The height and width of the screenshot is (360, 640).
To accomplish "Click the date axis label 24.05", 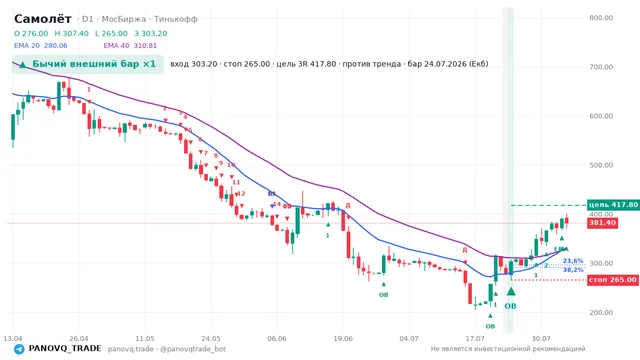I will [211, 339].
